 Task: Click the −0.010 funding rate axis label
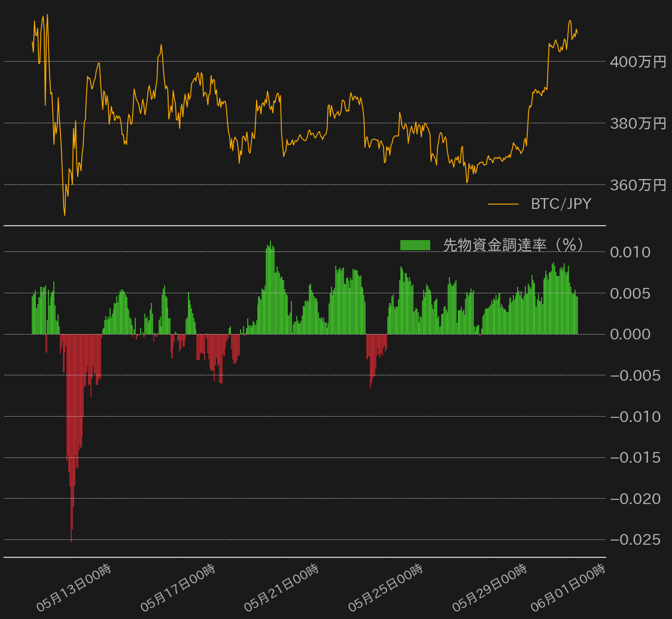(x=635, y=417)
